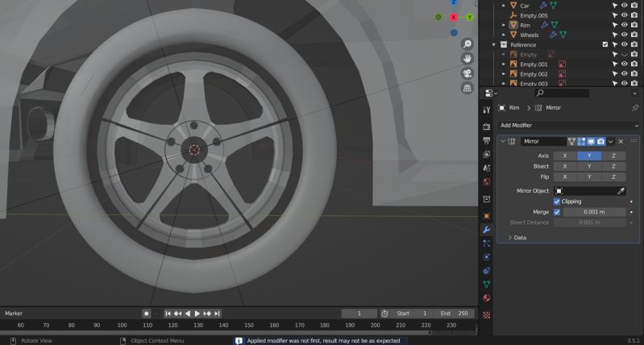Expand the Wheels object in outliner
The height and width of the screenshot is (345, 644).
click(x=504, y=35)
